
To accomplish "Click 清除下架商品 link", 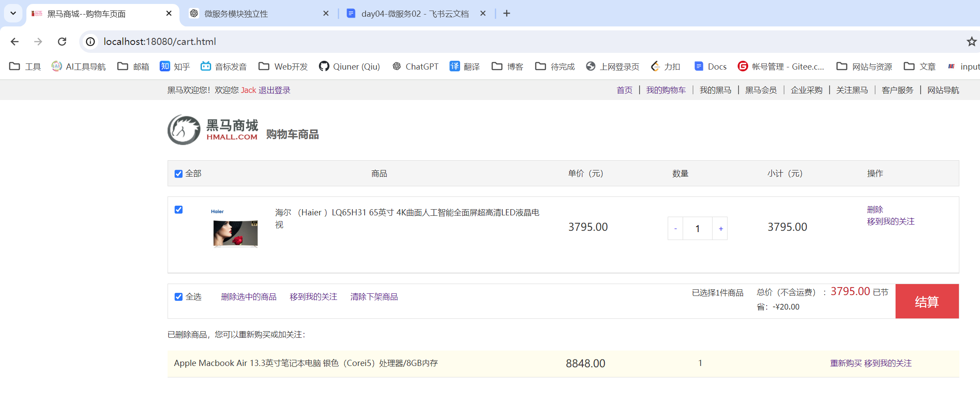I will point(374,297).
